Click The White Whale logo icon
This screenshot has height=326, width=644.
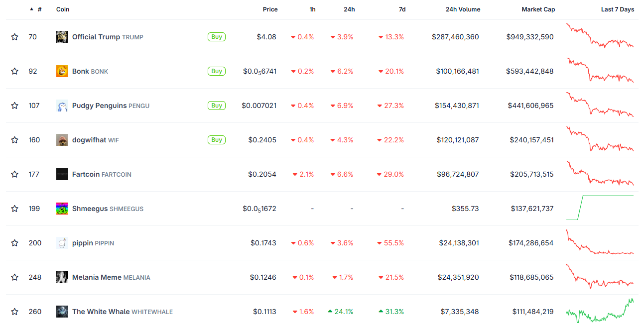(62, 312)
